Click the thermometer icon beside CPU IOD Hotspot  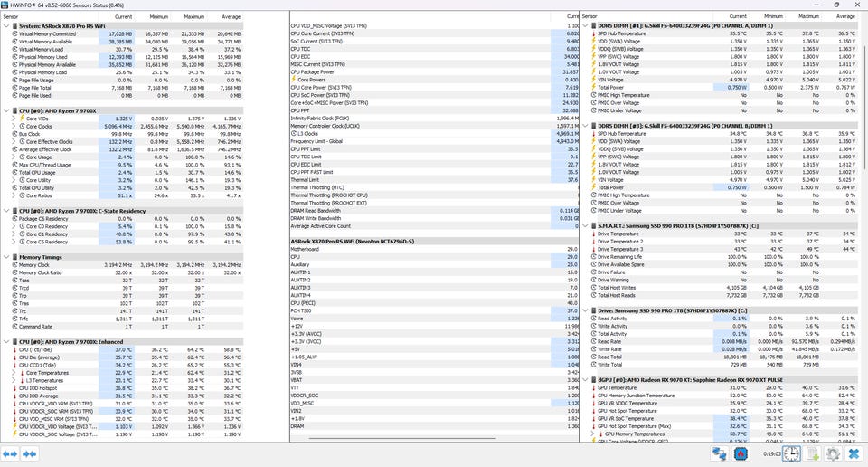15,388
